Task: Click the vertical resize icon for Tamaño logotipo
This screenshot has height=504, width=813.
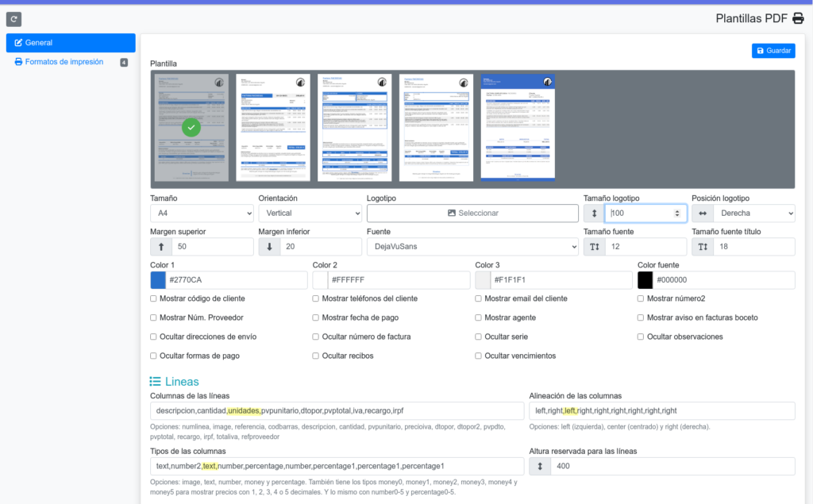Action: point(594,214)
